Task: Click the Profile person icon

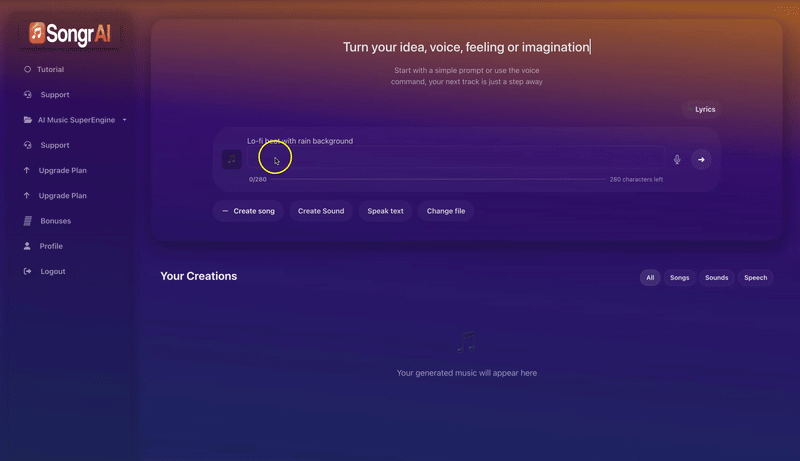Action: (x=27, y=246)
